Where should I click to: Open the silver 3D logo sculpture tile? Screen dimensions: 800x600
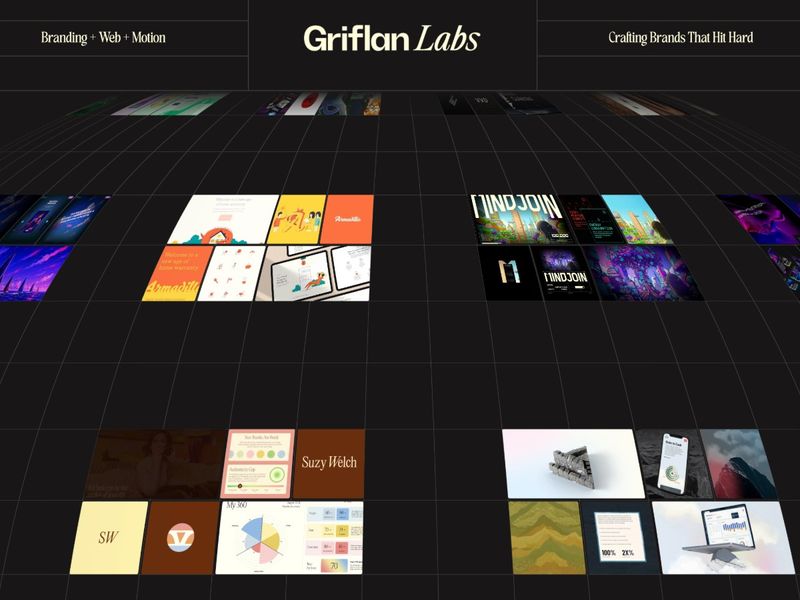click(573, 464)
